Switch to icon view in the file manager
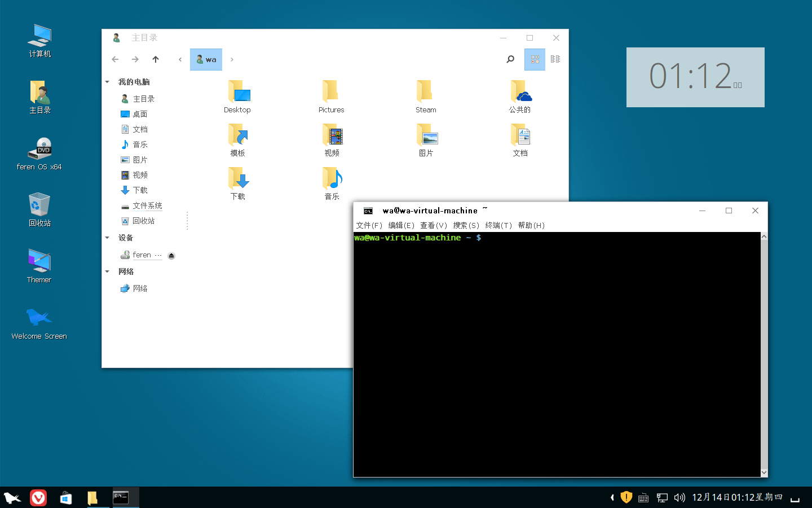Image resolution: width=812 pixels, height=508 pixels. 535,59
